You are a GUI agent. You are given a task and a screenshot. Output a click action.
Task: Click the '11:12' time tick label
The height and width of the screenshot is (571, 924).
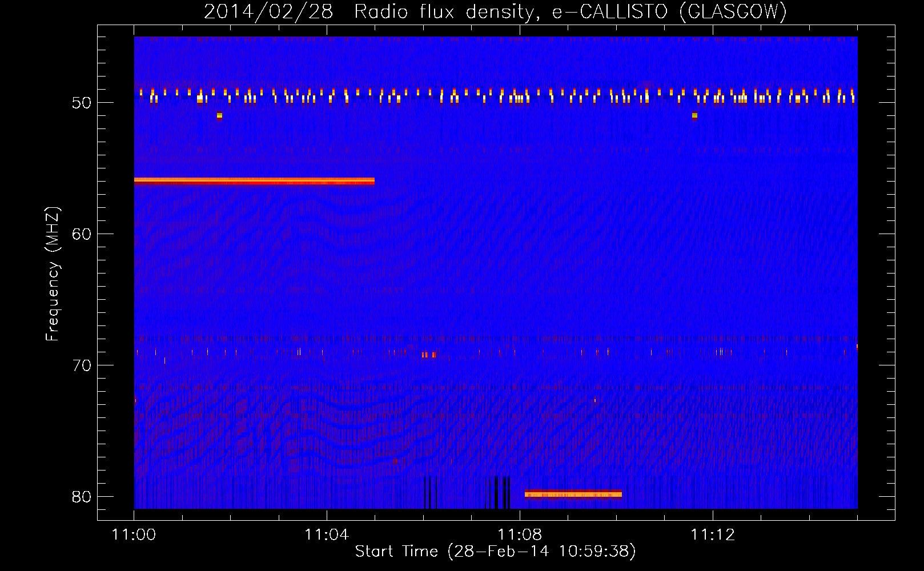point(713,535)
